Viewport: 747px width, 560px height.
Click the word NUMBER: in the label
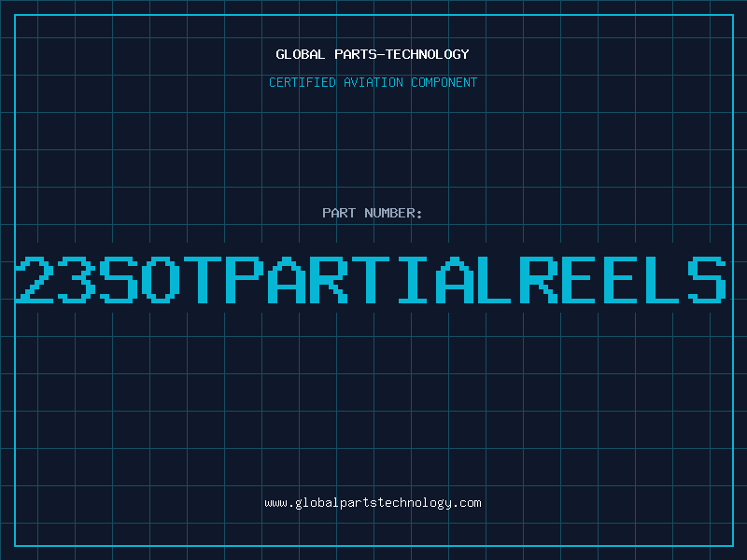coord(392,213)
